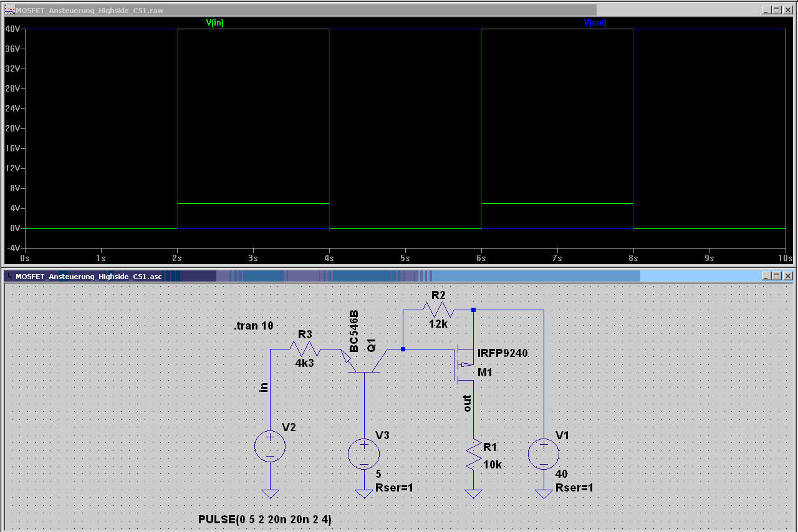Close the .asc schematic window
Screen dimensions: 798x532
click(x=788, y=276)
